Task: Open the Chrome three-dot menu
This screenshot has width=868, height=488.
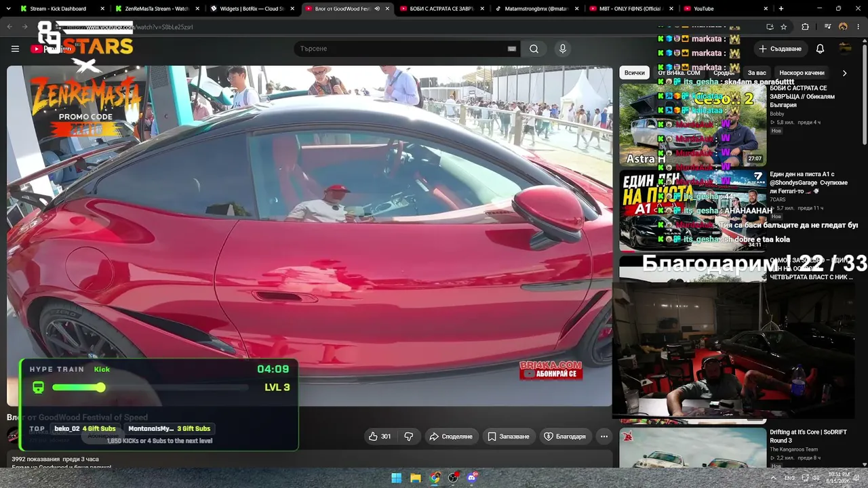Action: [858, 27]
